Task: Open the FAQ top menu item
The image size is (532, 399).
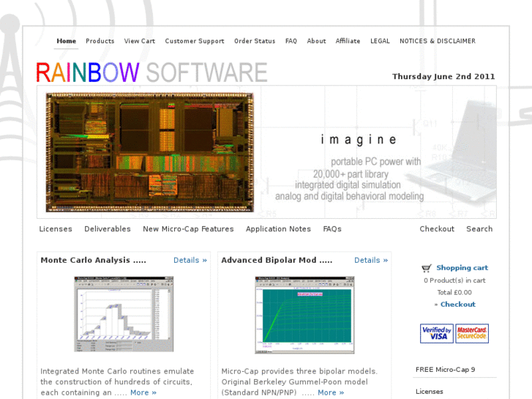Action: pos(291,41)
